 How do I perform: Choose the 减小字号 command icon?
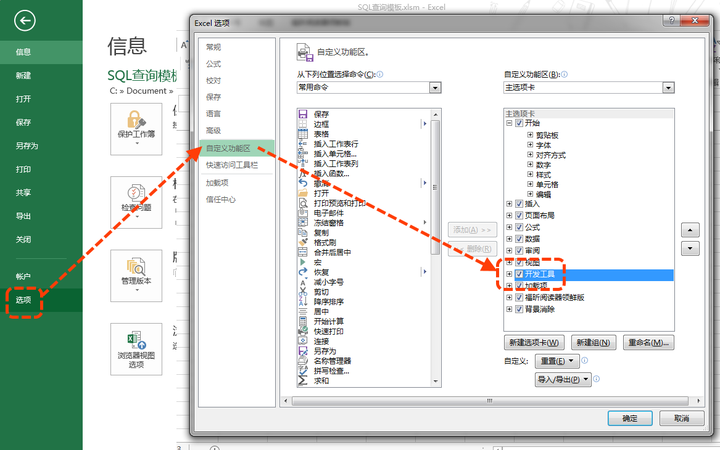[x=303, y=282]
